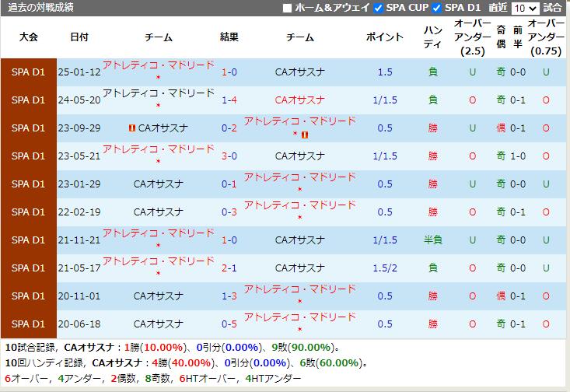This screenshot has height=392, width=570.
Task: Click 偶 in the 20-11-01 row
Action: point(501,296)
